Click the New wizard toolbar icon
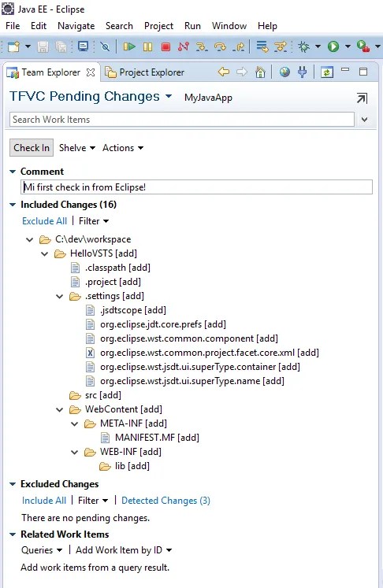This screenshot has height=588, width=383. [14, 46]
